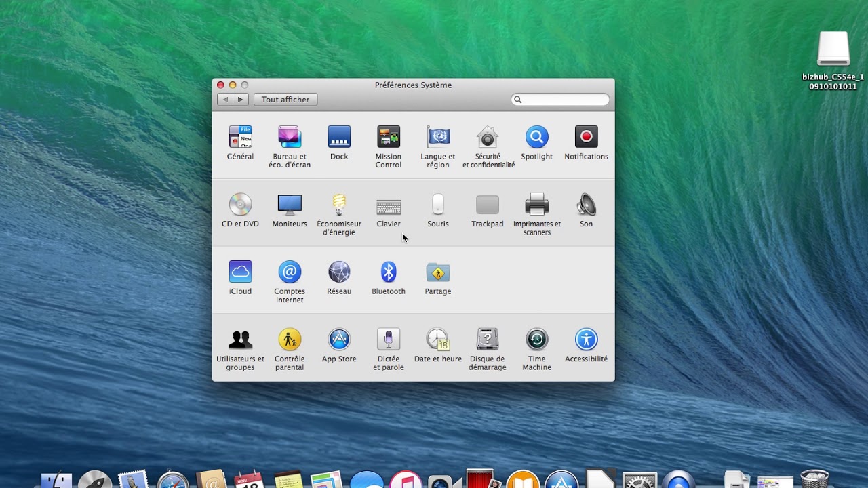Viewport: 868px width, 488px height.
Task: Open the Souris mouse preferences
Action: pos(438,210)
